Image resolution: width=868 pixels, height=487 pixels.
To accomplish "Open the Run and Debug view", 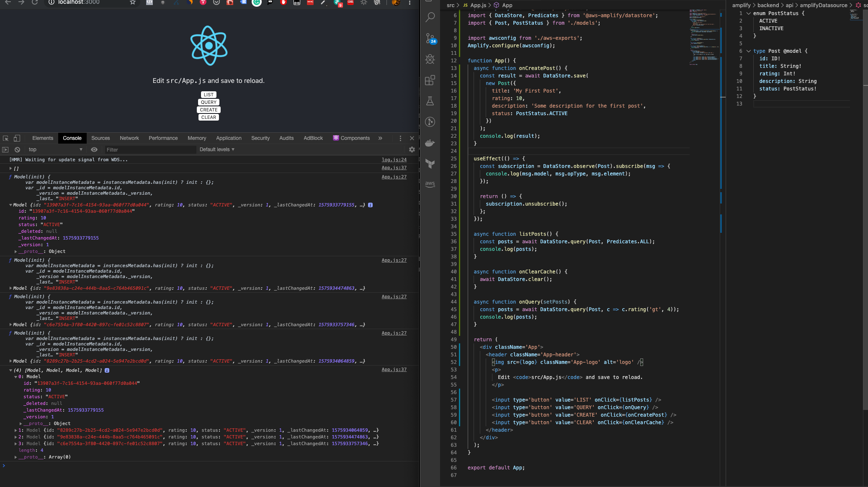I will [x=430, y=59].
